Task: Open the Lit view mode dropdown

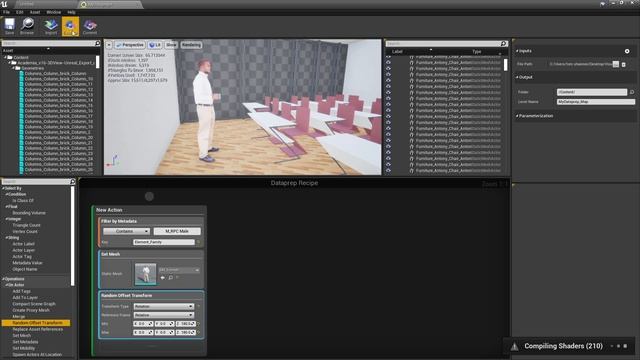Action: [x=155, y=45]
